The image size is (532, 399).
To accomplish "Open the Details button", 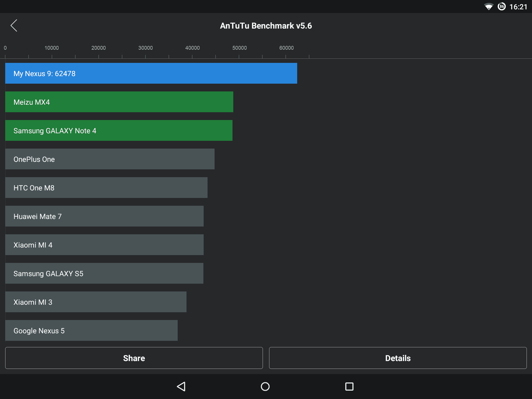I will click(x=398, y=358).
